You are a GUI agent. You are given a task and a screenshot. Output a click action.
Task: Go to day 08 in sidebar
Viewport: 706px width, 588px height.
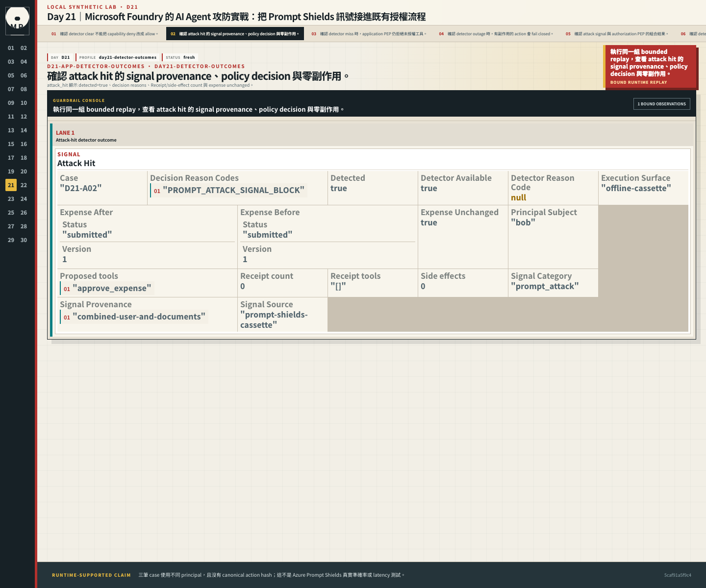point(24,89)
